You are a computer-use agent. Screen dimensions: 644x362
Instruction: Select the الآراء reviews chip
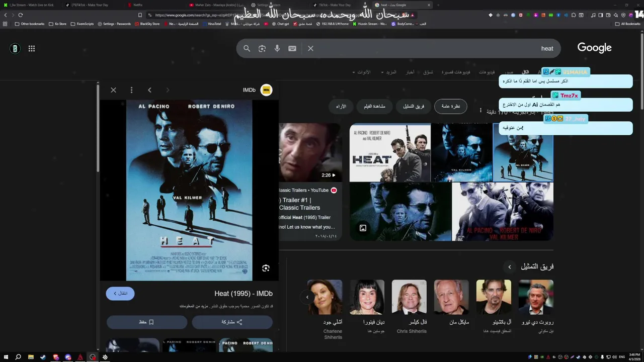coord(341,107)
